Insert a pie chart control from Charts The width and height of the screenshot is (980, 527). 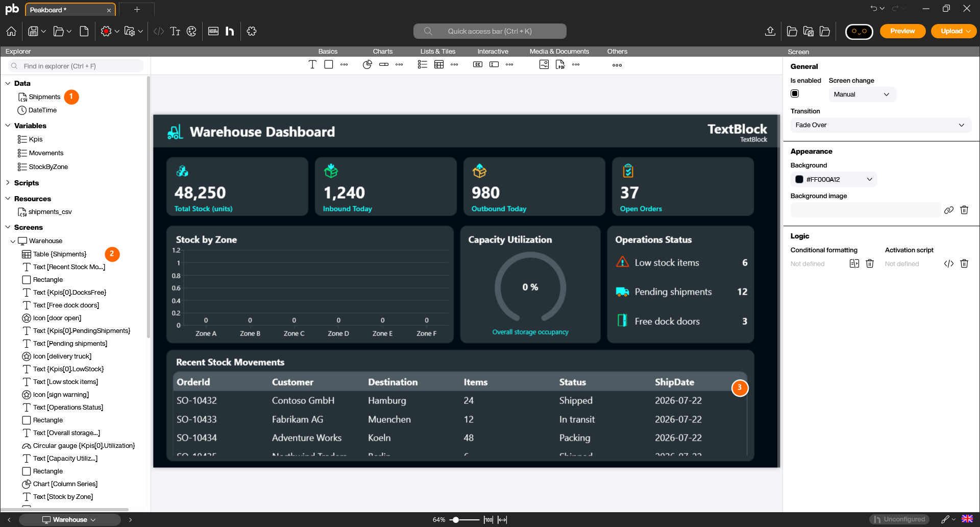click(x=367, y=64)
